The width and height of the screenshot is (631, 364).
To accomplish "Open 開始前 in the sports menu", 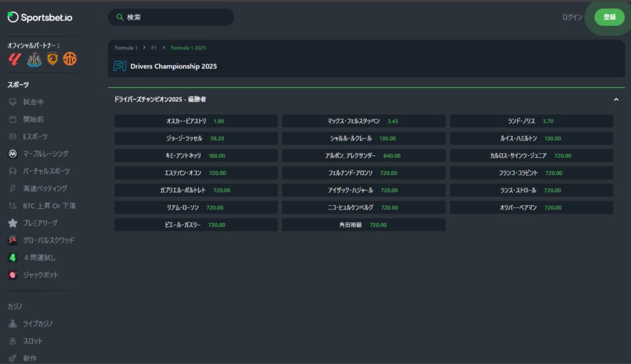I will click(x=33, y=119).
